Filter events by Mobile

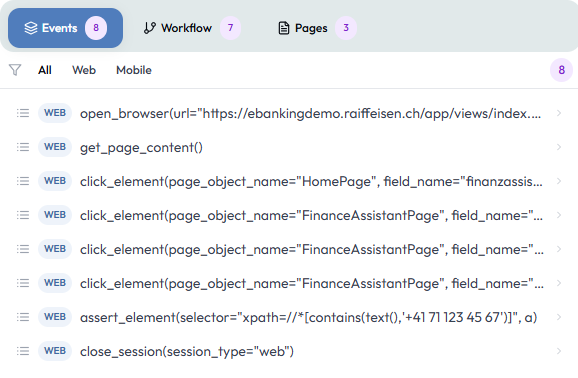click(134, 70)
